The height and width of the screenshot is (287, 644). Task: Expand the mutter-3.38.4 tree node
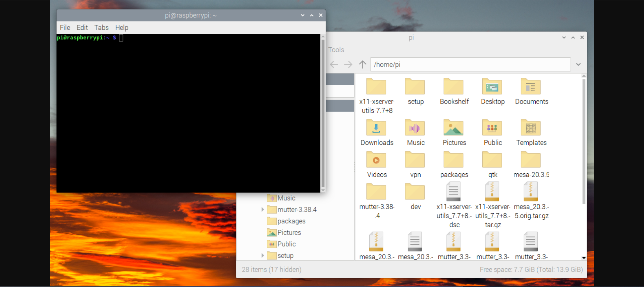coord(262,210)
